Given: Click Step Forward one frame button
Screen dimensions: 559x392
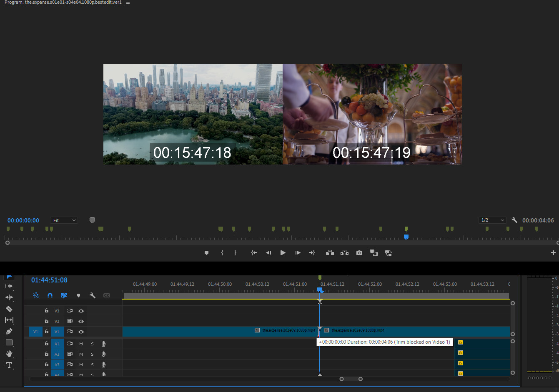Looking at the screenshot, I should 298,253.
